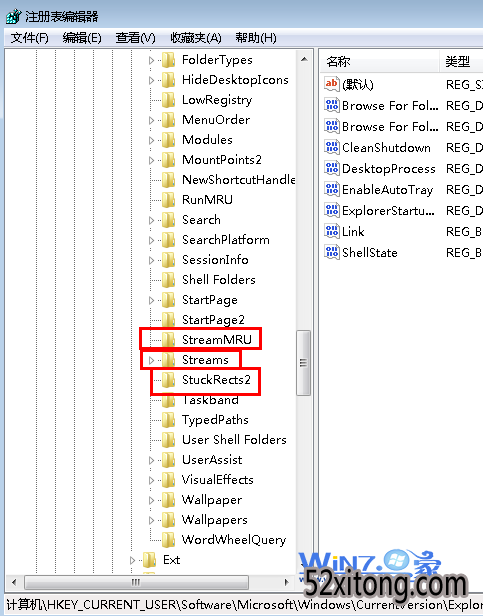Image resolution: width=483 pixels, height=616 pixels.
Task: Expand the UserAssist key
Action: (151, 460)
